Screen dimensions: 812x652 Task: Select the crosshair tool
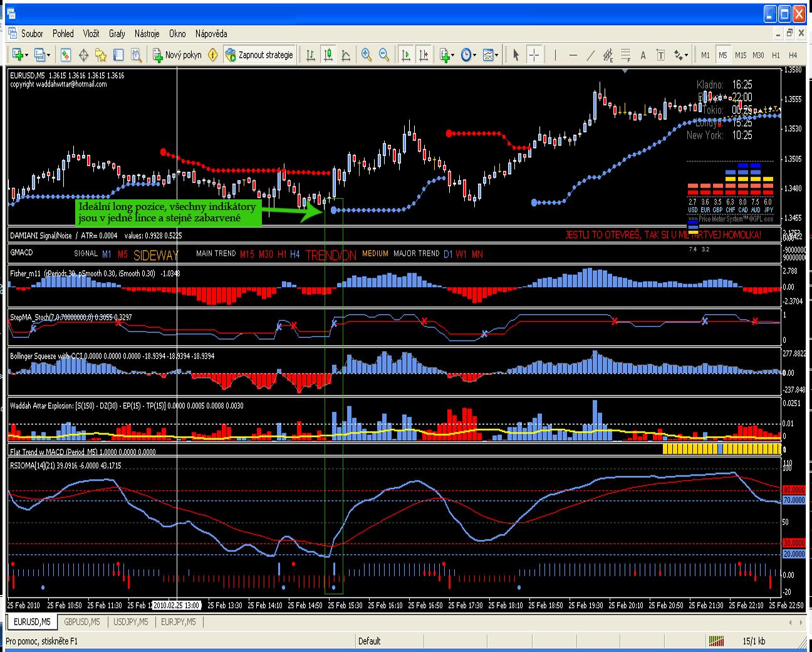point(534,55)
